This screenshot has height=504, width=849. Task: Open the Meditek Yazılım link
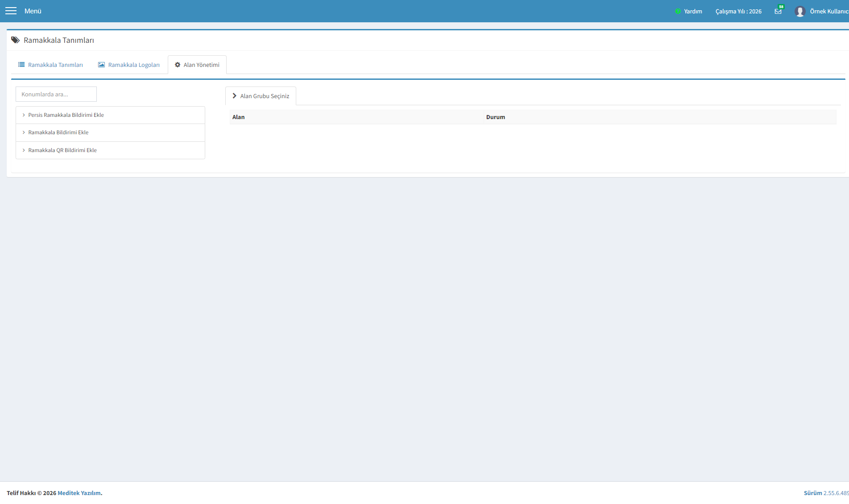click(x=79, y=493)
